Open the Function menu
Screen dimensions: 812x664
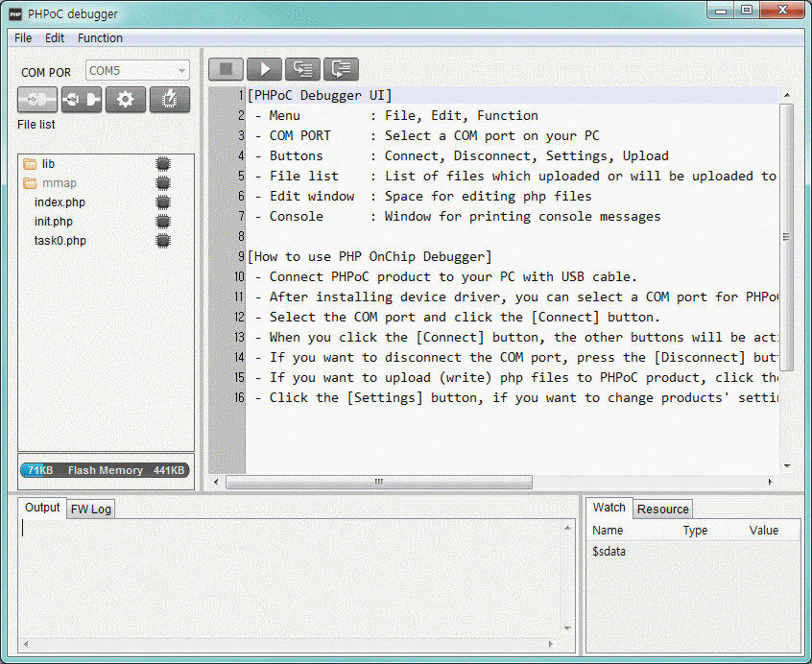pos(100,37)
